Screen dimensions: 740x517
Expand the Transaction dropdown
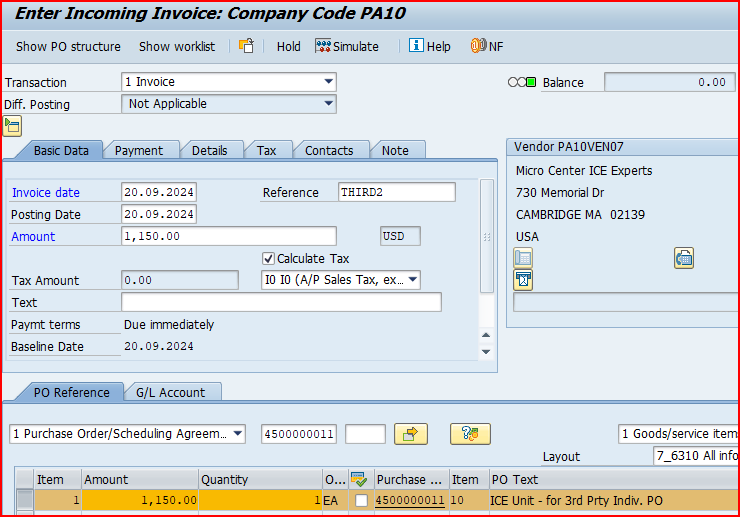[329, 82]
